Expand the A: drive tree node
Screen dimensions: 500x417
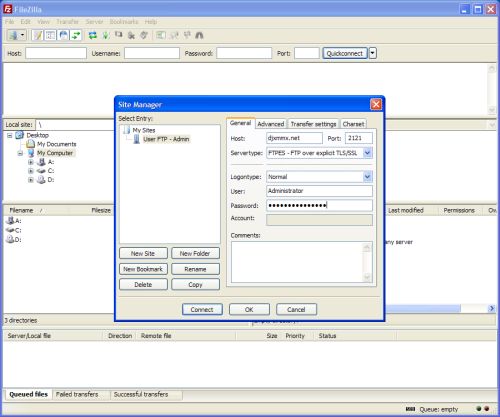click(31, 162)
